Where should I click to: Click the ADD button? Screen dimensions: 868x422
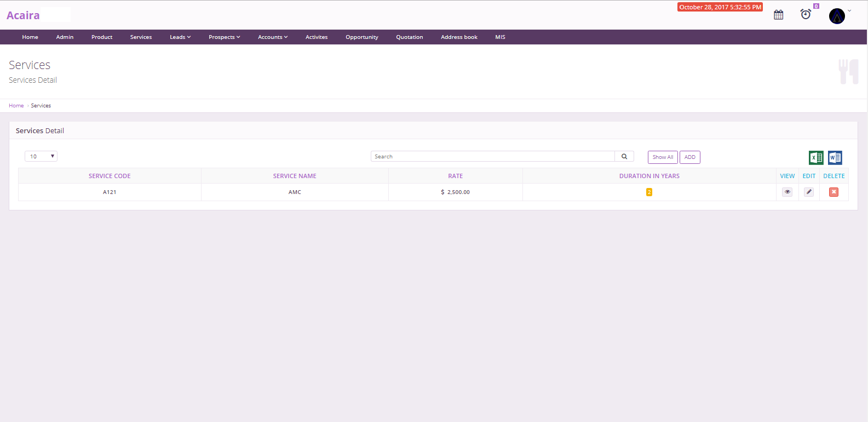click(x=689, y=157)
